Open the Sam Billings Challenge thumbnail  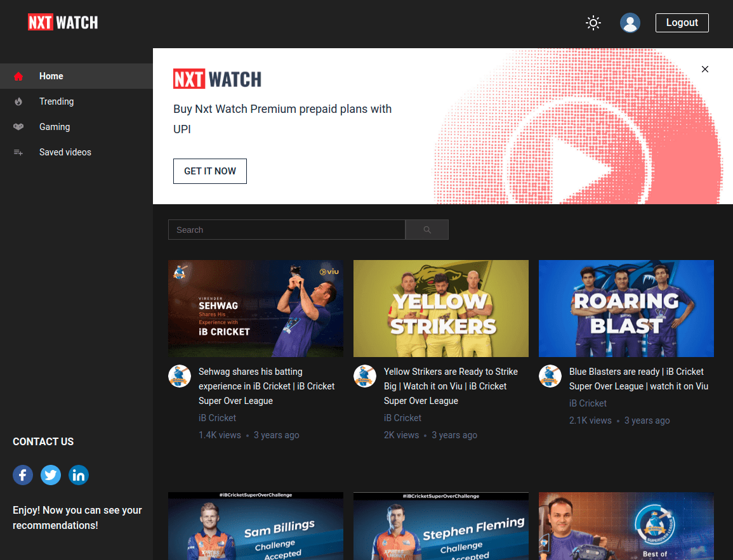[x=256, y=526]
